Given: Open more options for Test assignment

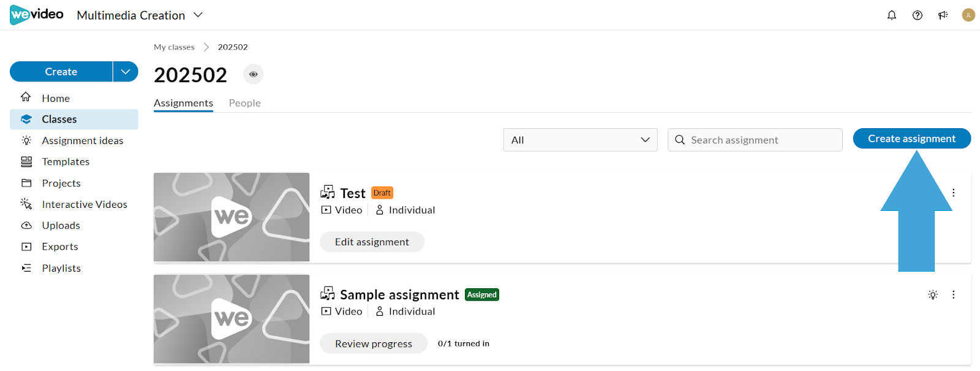Looking at the screenshot, I should click(954, 193).
